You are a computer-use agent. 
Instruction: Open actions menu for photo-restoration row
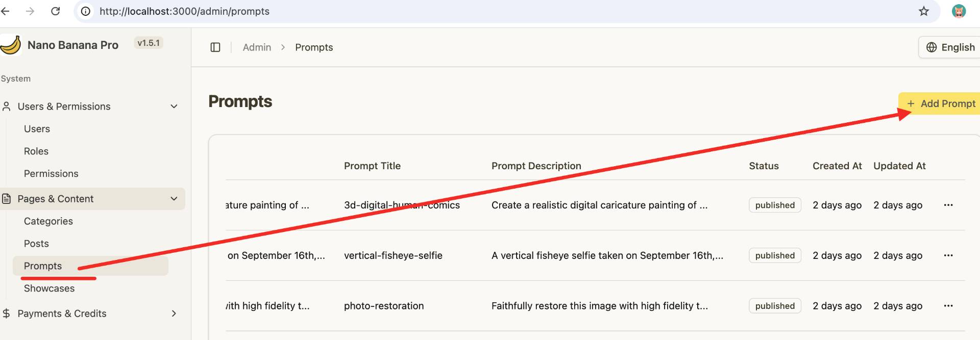948,306
